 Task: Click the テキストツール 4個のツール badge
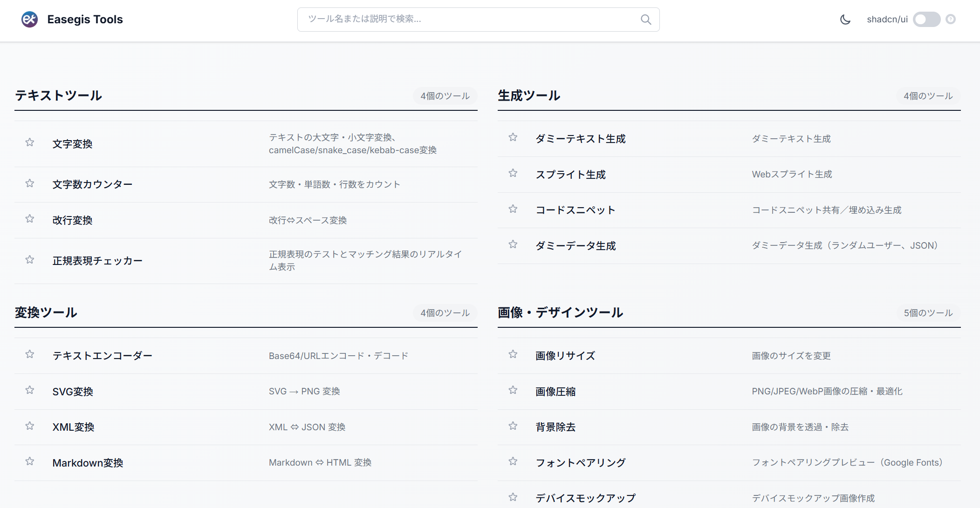point(445,96)
